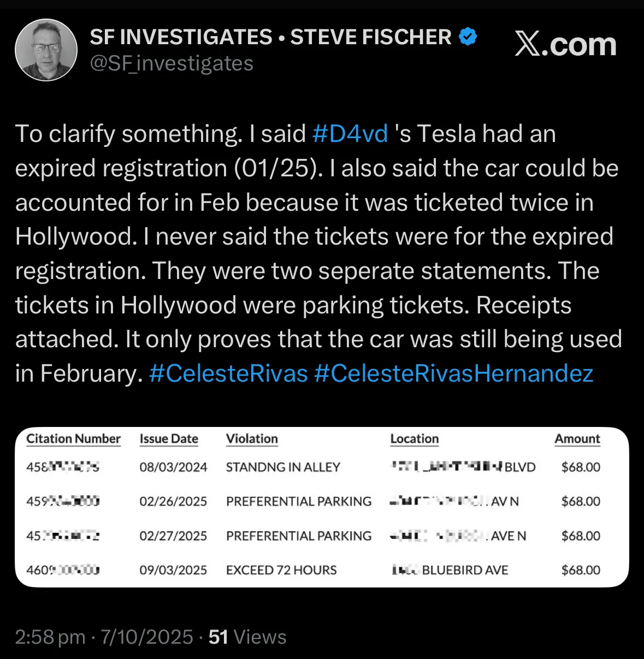Click the 2:58 pm post timestamp
Screen dimensions: 644x659
click(x=50, y=637)
